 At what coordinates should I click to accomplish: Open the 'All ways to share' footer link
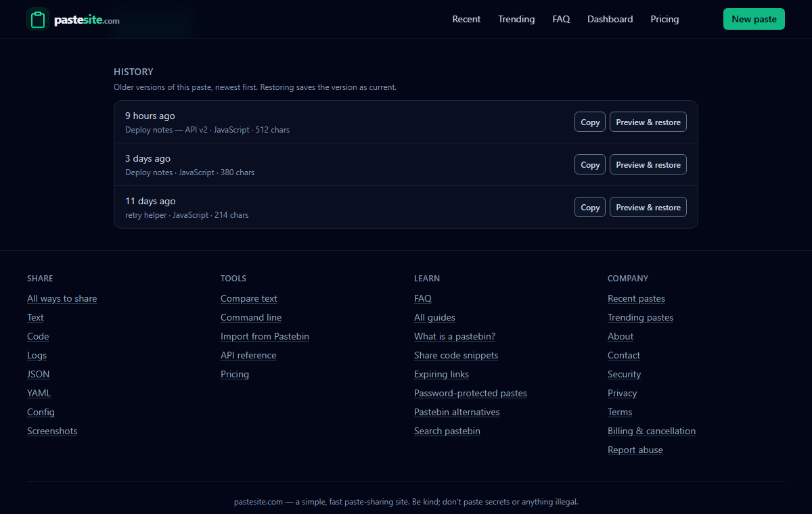tap(62, 299)
